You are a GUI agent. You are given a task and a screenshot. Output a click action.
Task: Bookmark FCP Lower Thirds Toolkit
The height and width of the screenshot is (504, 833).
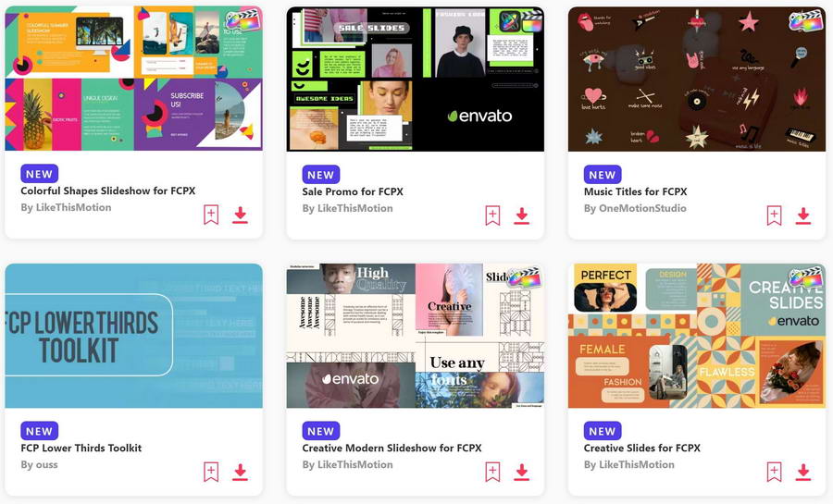pyautogui.click(x=211, y=472)
